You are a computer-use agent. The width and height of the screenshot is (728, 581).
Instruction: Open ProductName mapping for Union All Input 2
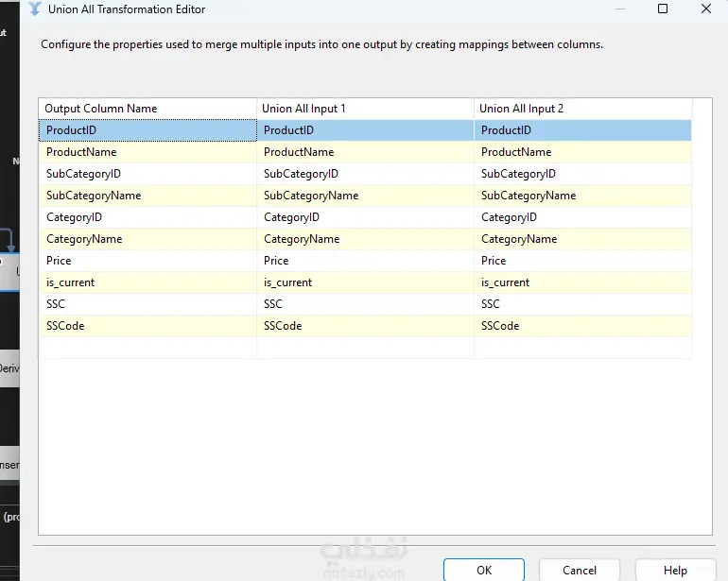coord(583,152)
